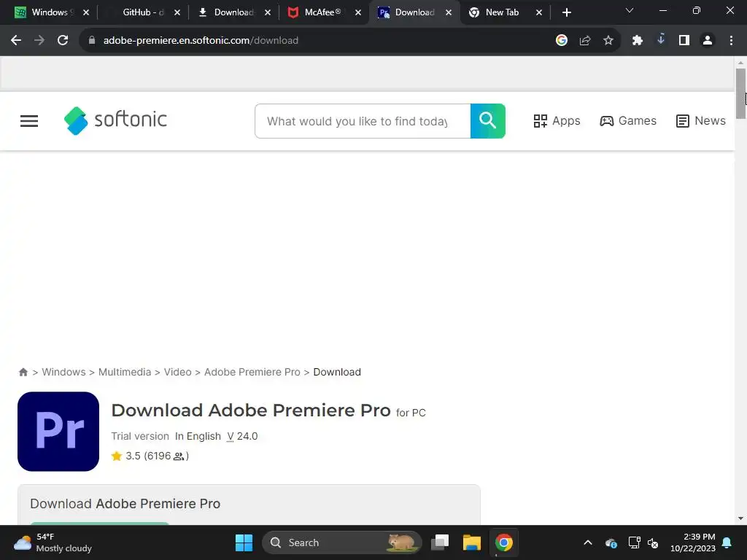Click the muted volume tray icon
747x560 pixels.
pos(653,542)
